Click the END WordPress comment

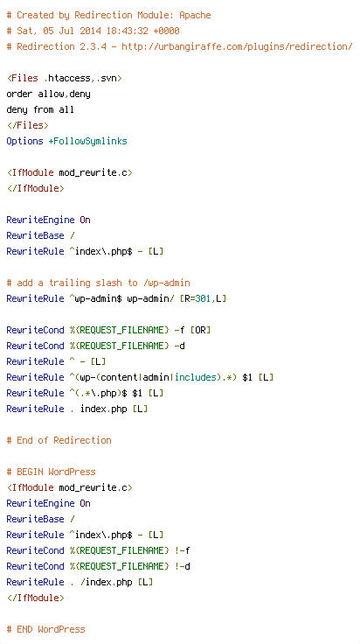[46, 629]
